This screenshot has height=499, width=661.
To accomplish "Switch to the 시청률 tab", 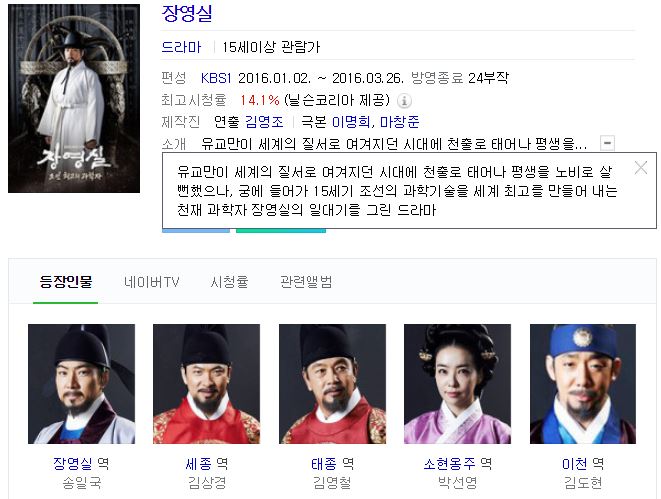I will [x=229, y=282].
